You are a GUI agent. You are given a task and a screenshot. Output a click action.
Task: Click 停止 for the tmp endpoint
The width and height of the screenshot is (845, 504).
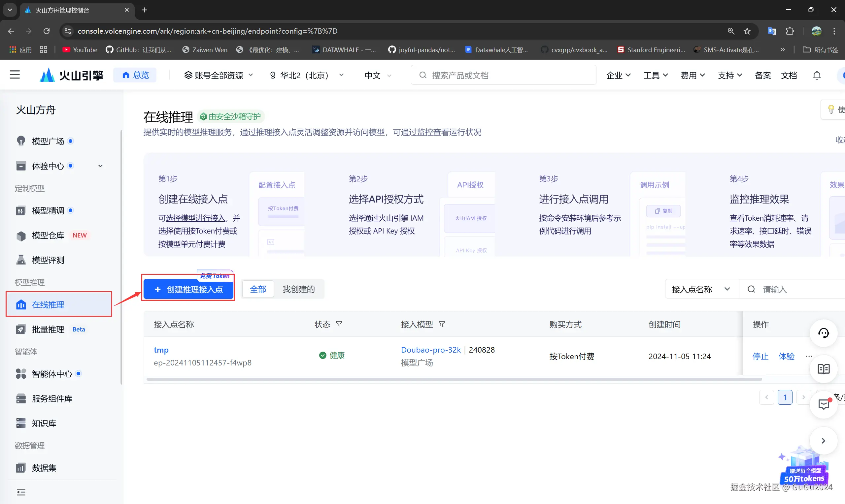[x=760, y=356]
